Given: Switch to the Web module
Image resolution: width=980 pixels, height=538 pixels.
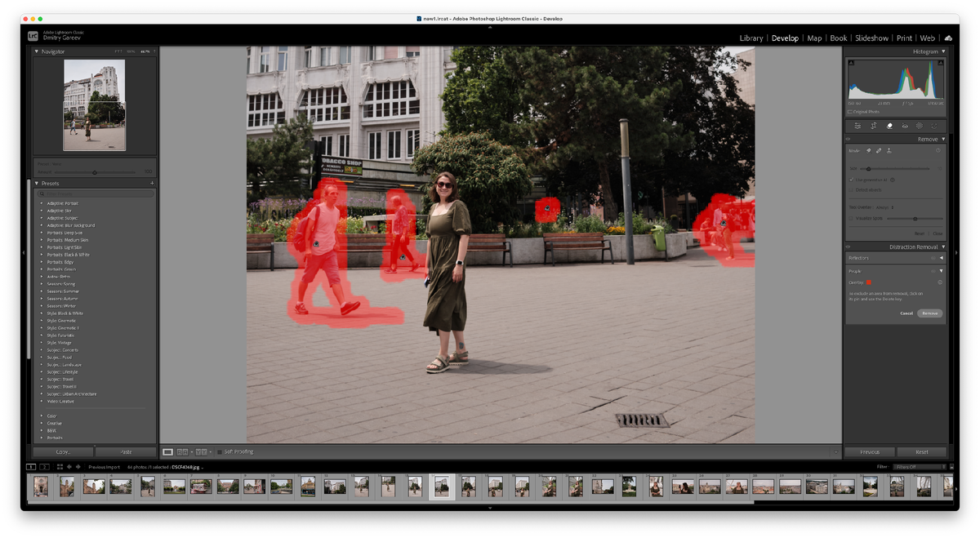Looking at the screenshot, I should (928, 38).
